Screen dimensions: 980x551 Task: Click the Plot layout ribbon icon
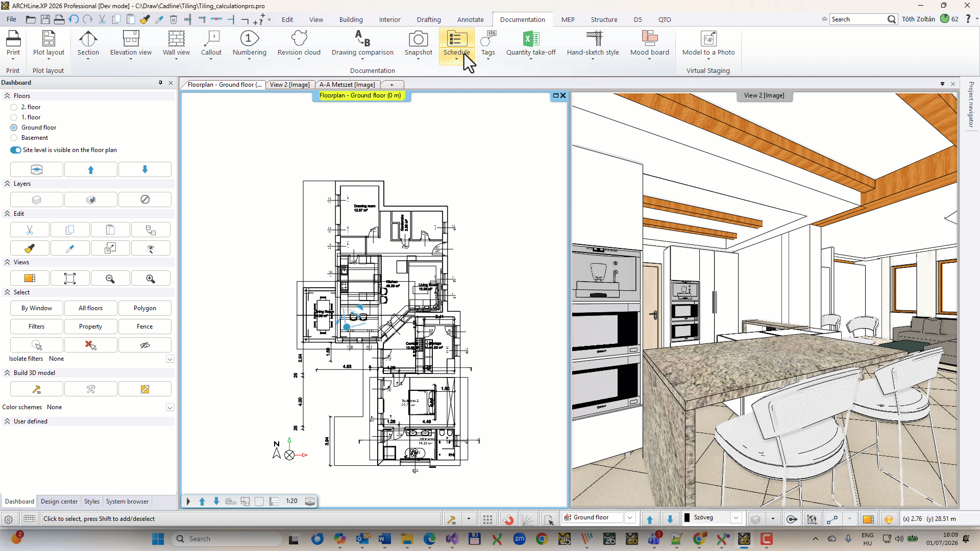coord(48,44)
